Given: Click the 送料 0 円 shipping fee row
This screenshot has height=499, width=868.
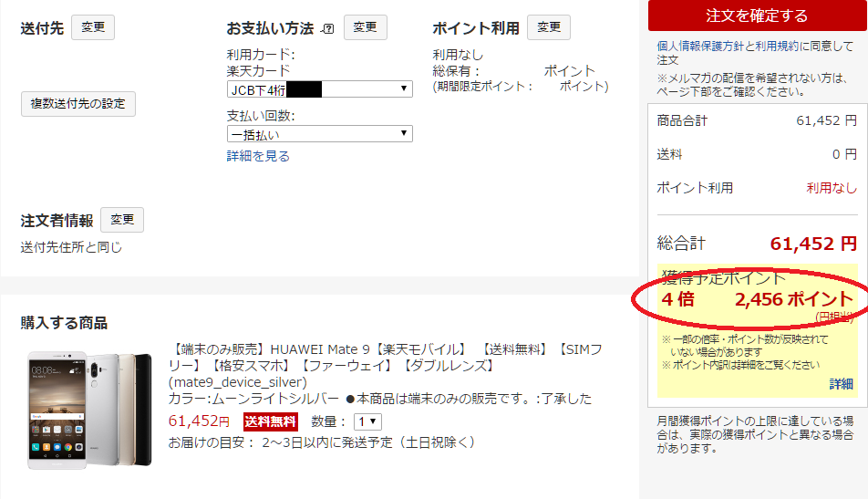Looking at the screenshot, I should point(757,154).
